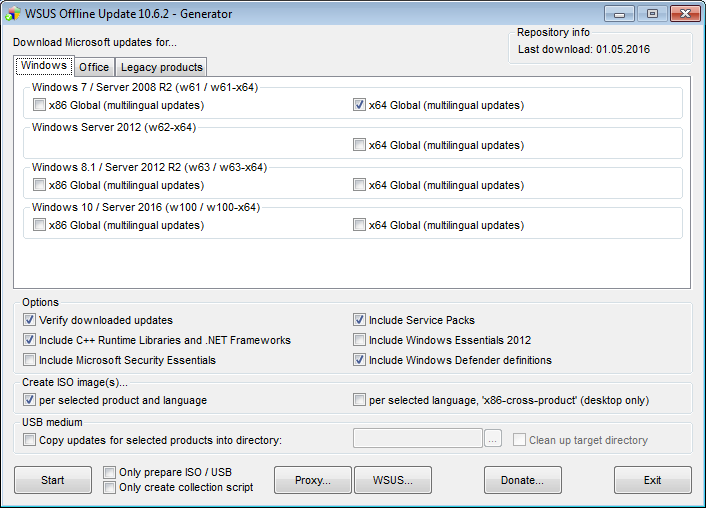
Task: Click the Exit button
Action: [x=652, y=480]
